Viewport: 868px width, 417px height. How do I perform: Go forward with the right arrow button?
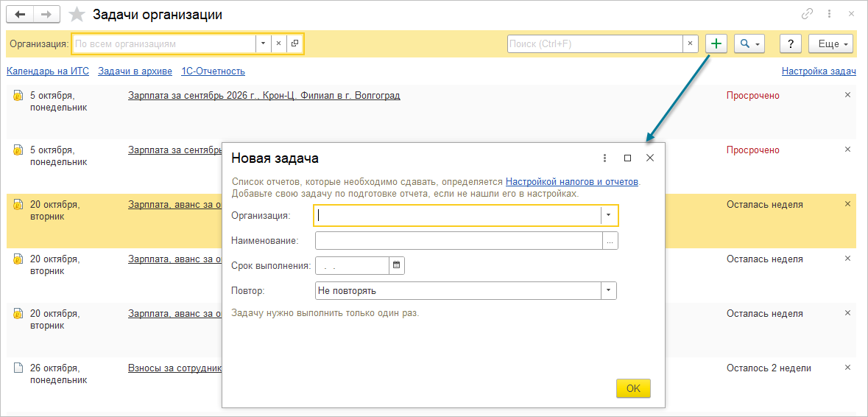(x=46, y=15)
